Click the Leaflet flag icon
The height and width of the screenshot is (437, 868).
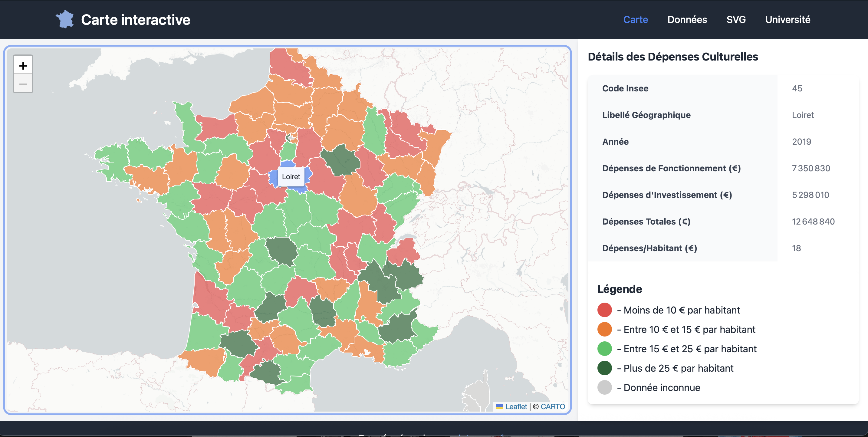pos(499,407)
